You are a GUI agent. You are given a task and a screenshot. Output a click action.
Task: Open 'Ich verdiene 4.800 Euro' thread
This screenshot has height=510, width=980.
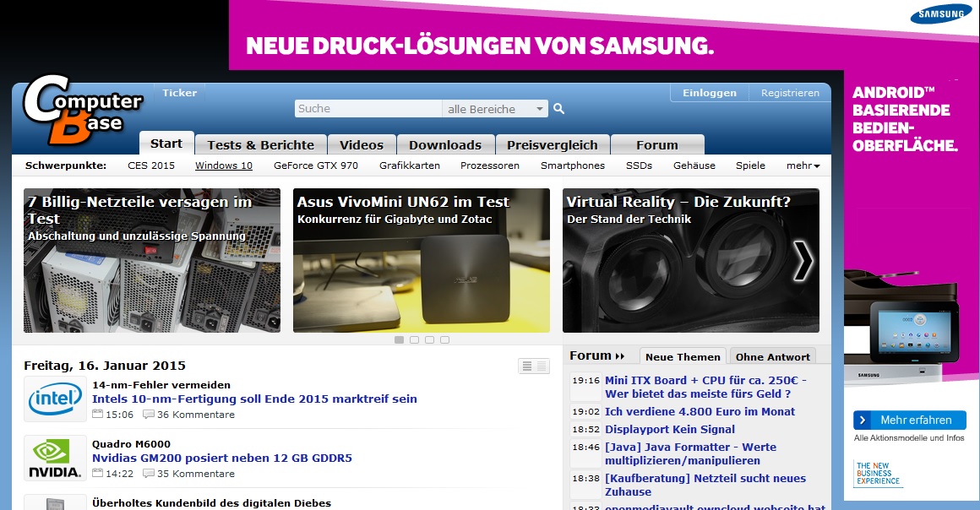[x=700, y=412]
